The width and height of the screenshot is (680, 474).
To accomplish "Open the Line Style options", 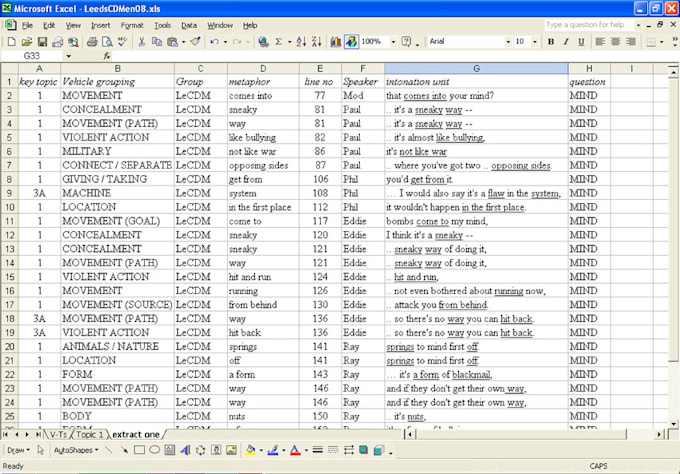I will (x=317, y=450).
